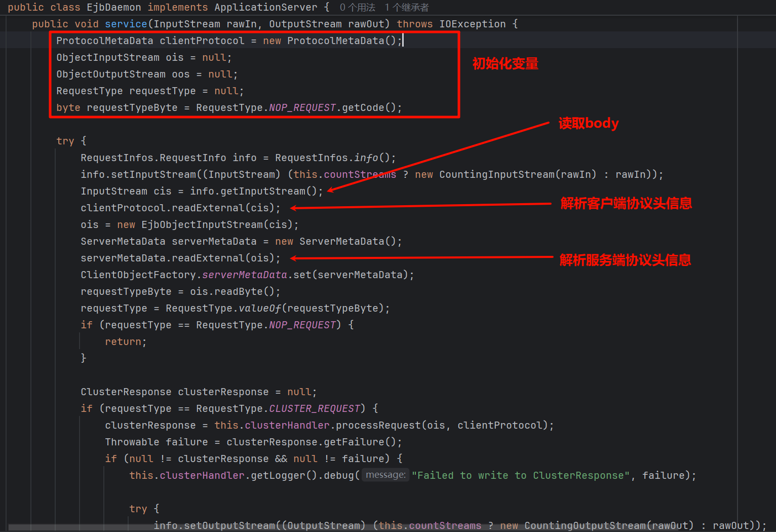
Task: Click NOP_REQUEST in the requestTypeByte declaration
Action: click(302, 107)
